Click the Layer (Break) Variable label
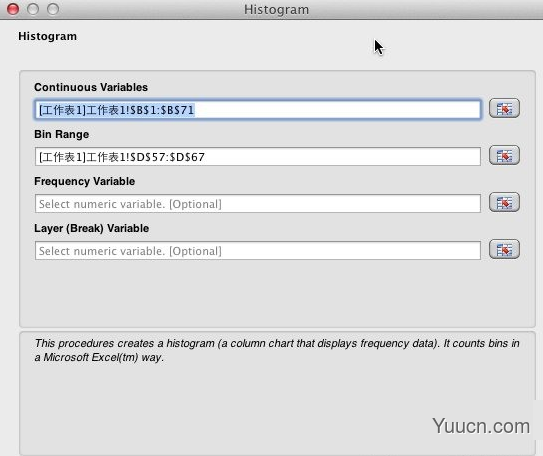Screen dimensions: 543x456 click(x=91, y=229)
